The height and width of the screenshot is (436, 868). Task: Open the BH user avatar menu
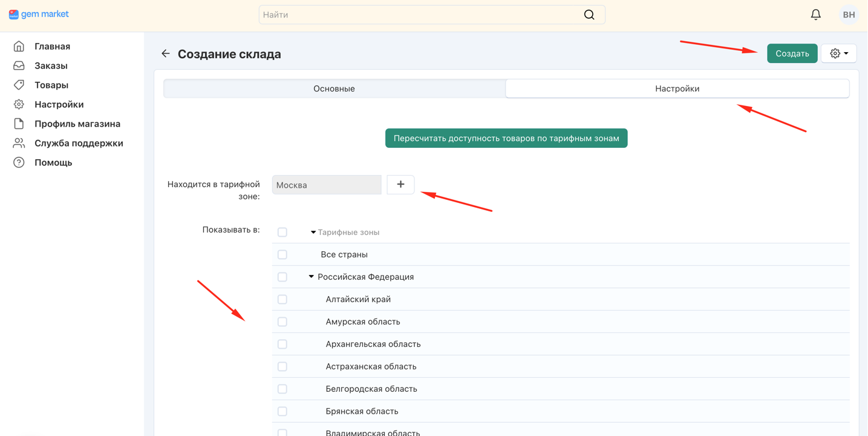click(849, 15)
